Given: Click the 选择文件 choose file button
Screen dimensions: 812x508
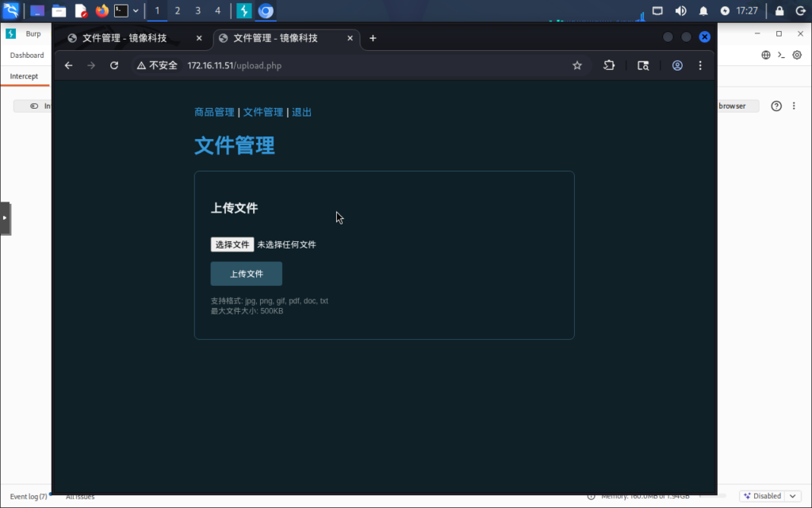Looking at the screenshot, I should pos(232,244).
